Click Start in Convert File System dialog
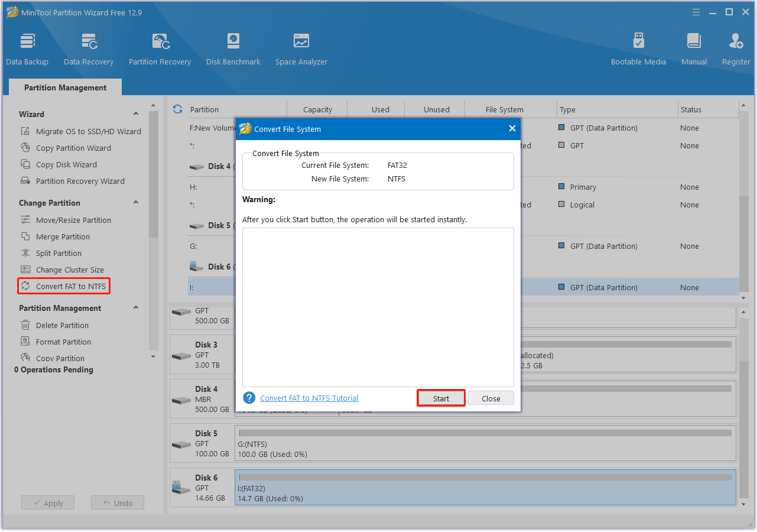Image resolution: width=757 pixels, height=532 pixels. point(441,398)
